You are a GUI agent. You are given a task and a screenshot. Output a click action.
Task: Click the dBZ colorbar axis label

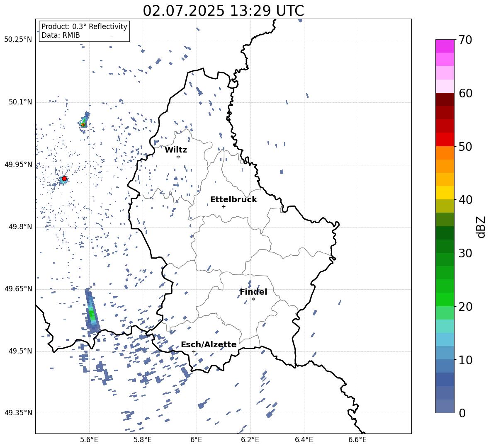coord(481,227)
